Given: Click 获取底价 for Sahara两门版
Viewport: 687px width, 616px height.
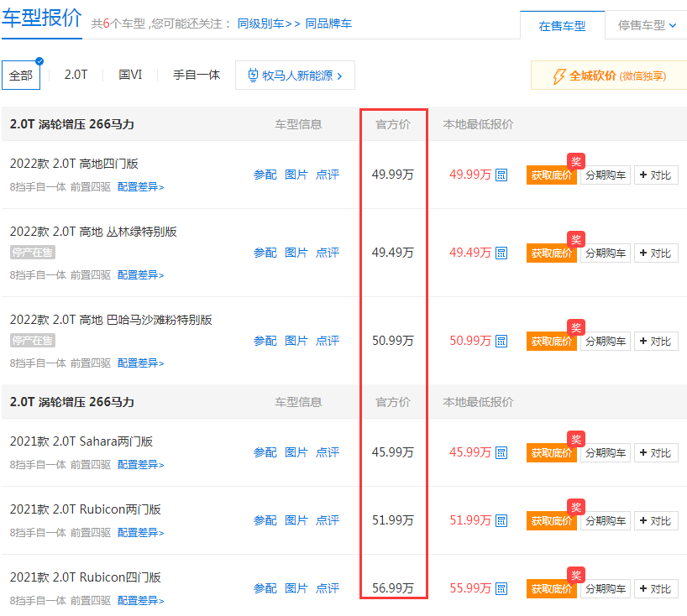Looking at the screenshot, I should (x=551, y=452).
